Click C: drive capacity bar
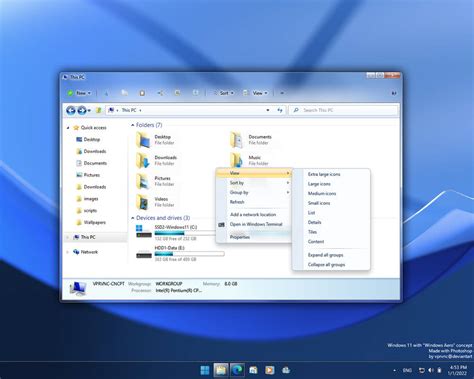The width and height of the screenshot is (474, 379). tap(185, 233)
